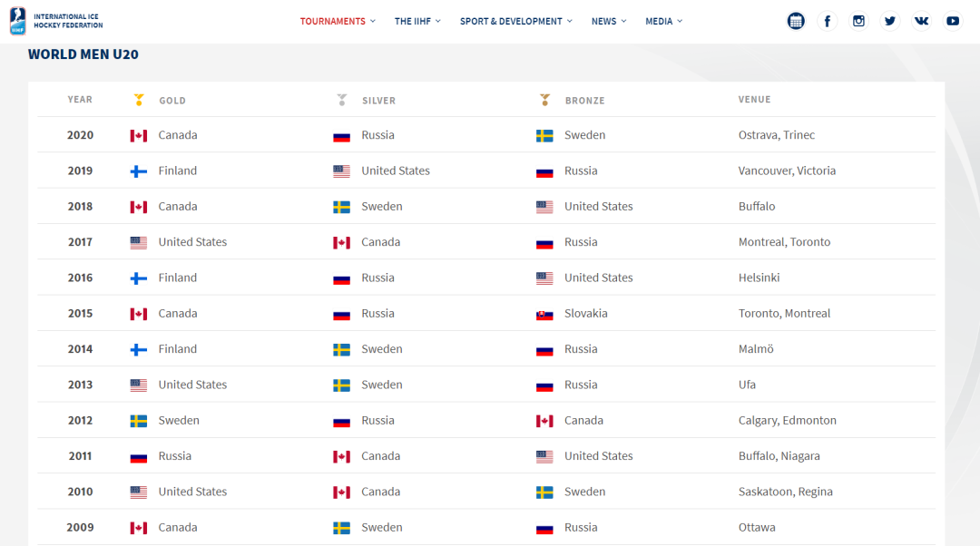Open the VK social icon

921,21
